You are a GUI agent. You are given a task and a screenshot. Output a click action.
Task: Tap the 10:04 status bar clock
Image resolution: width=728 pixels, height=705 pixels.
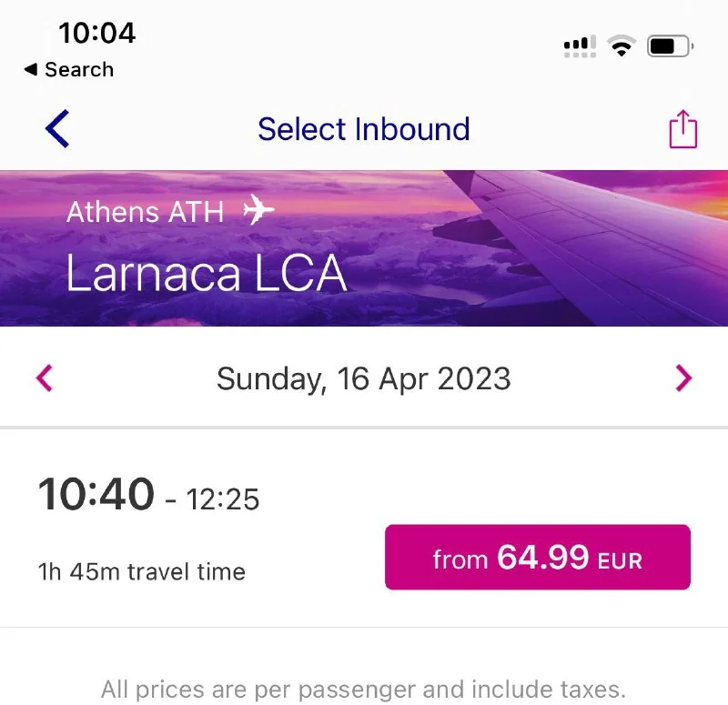tap(96, 33)
